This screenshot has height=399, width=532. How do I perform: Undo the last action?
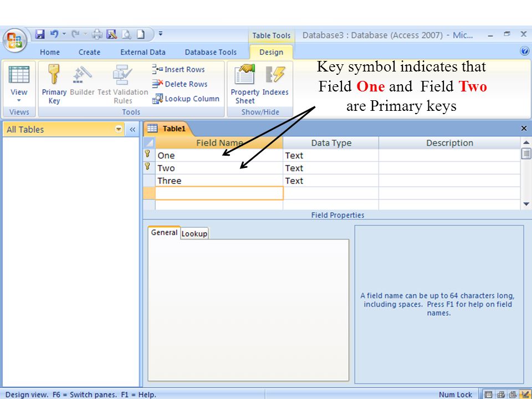(x=54, y=34)
